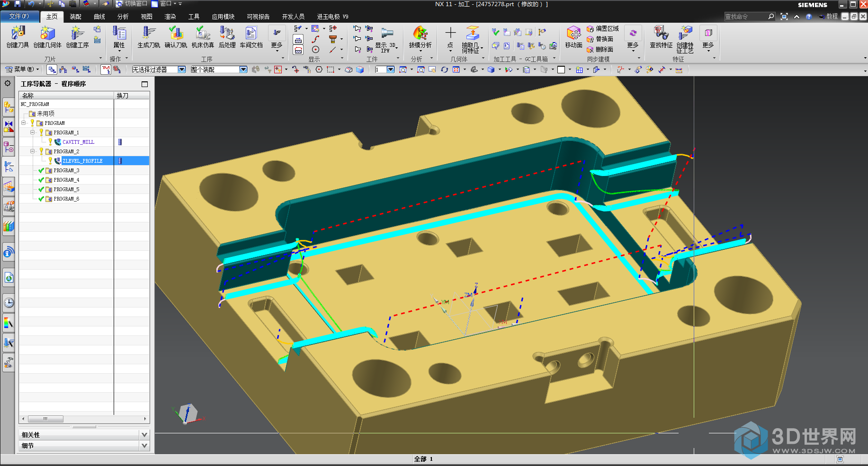868x466 pixels.
Task: Click the navigator settings gear icon
Action: (8, 83)
